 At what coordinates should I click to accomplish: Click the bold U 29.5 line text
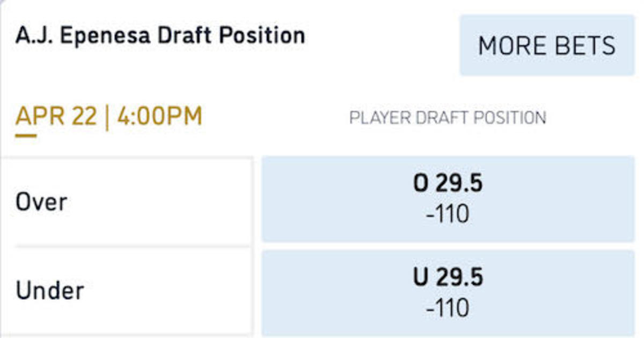tap(448, 278)
